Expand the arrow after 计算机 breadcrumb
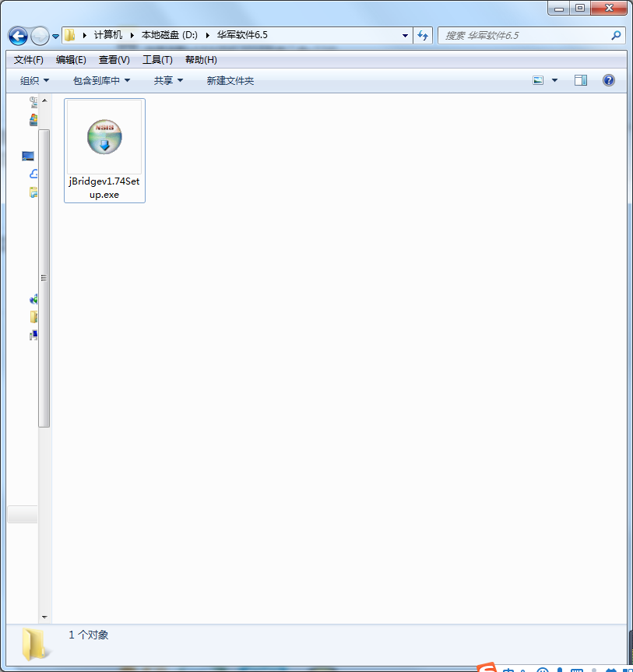The image size is (633, 672). pyautogui.click(x=132, y=35)
